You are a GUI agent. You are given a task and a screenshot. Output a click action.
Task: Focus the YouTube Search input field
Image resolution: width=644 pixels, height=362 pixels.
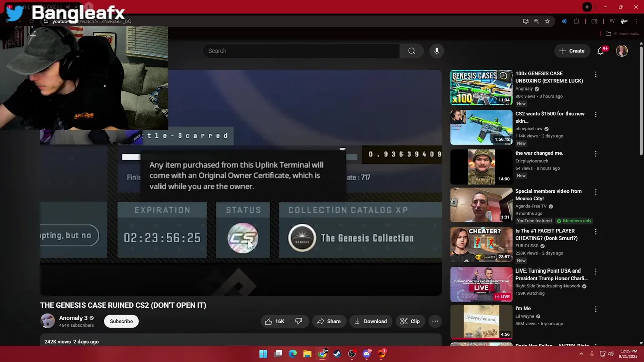(x=301, y=51)
